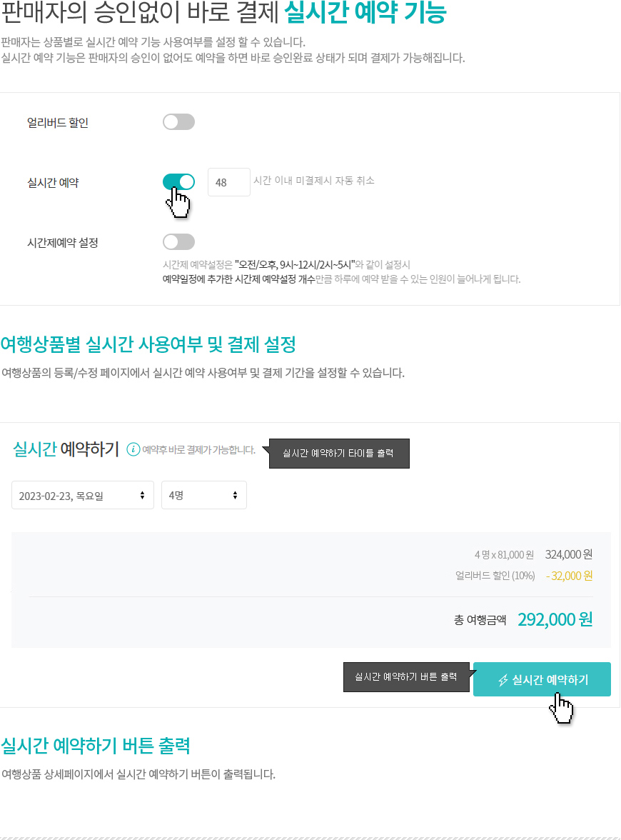Viewport: 621px width, 840px height.
Task: Click the 48 hours auto-cancel input field
Action: tap(229, 182)
